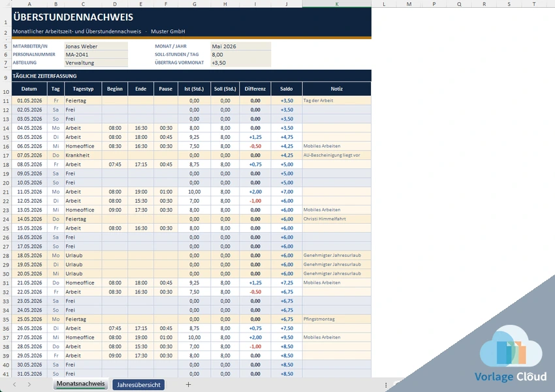
Task: Click the Soll-Stunden / Tag value 8,00
Action: pos(241,54)
